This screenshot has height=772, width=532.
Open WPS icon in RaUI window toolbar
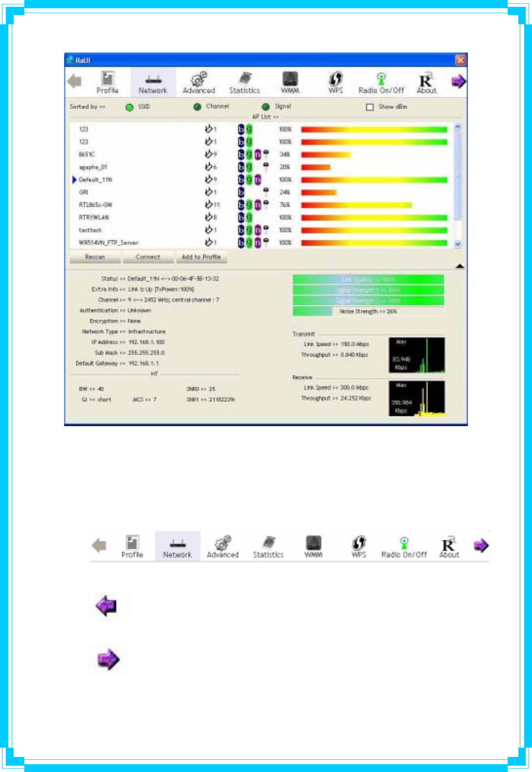pyautogui.click(x=336, y=82)
